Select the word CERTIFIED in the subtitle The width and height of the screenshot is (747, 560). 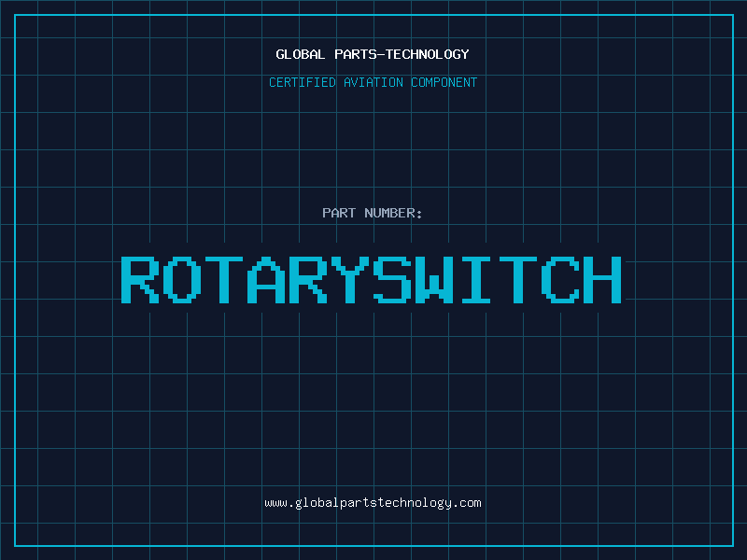pyautogui.click(x=301, y=82)
